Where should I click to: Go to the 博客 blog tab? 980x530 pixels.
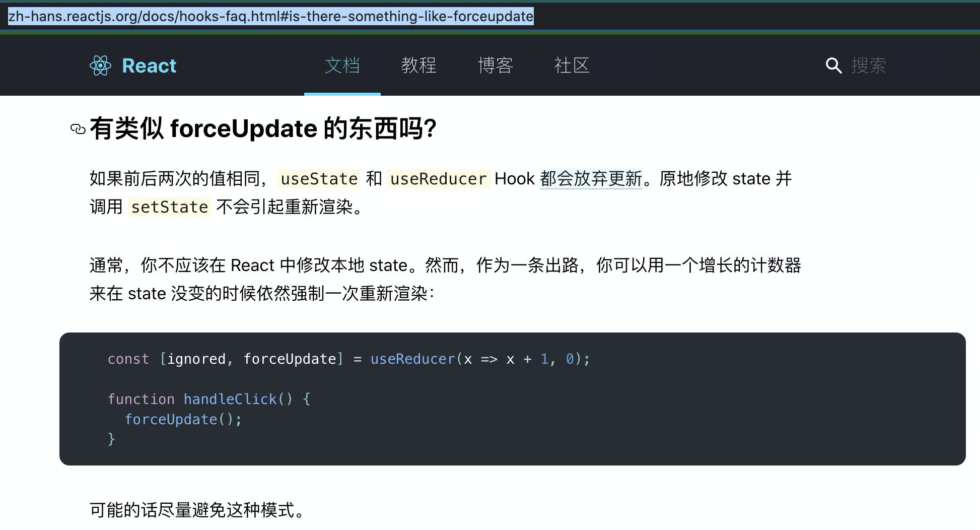tap(496, 65)
